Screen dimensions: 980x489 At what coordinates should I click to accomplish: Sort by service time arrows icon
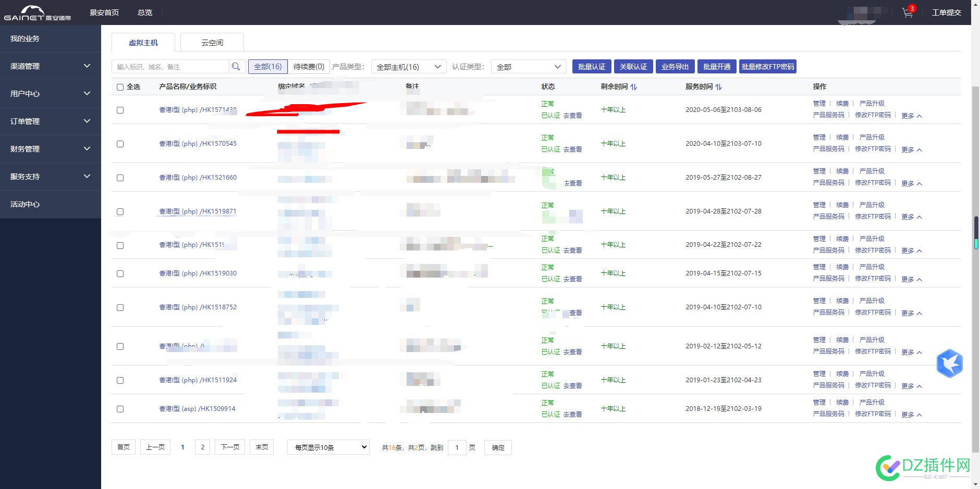pos(718,87)
